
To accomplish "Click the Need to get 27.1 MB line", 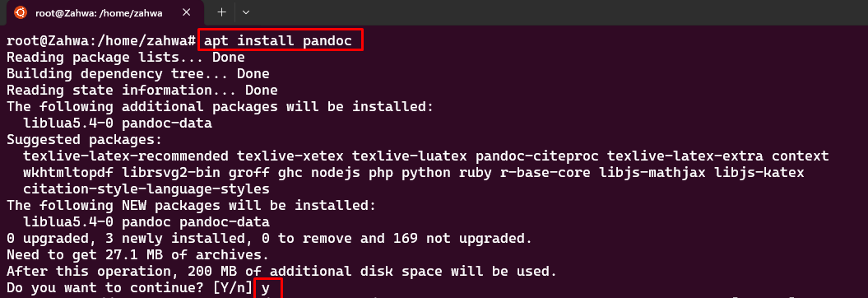I will [x=138, y=255].
